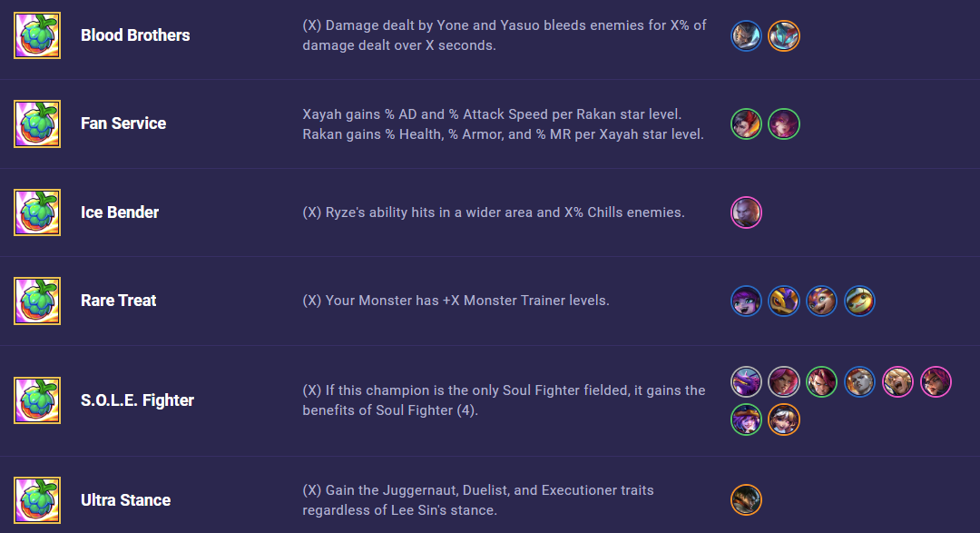Select the blue-bordered Viego portrait

tap(859, 381)
